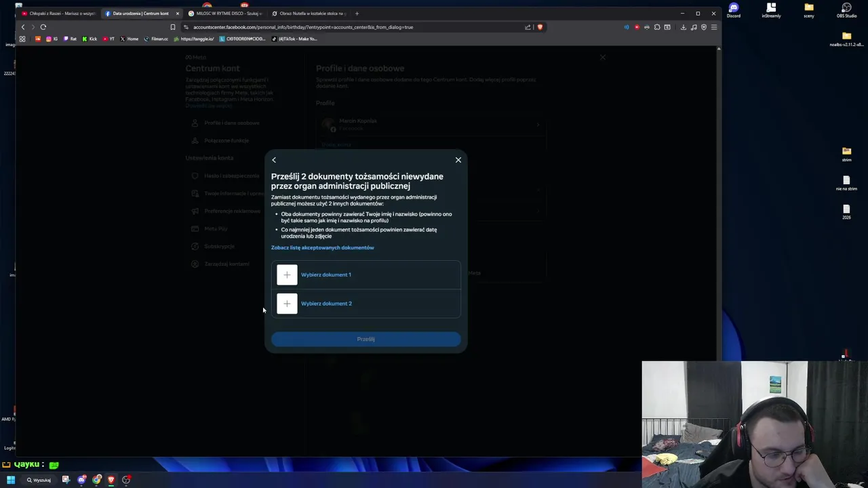This screenshot has width=868, height=488.
Task: Open the apps grid bookmark icon
Action: click(x=22, y=39)
